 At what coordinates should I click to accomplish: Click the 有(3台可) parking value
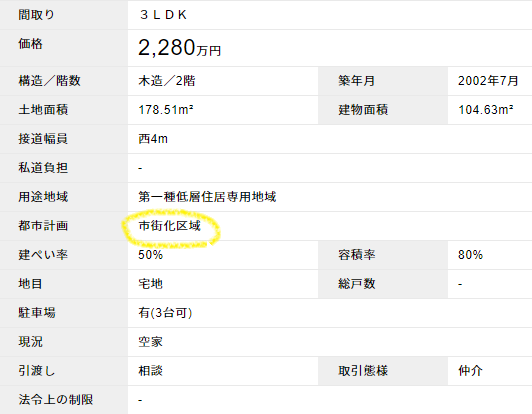tap(165, 313)
